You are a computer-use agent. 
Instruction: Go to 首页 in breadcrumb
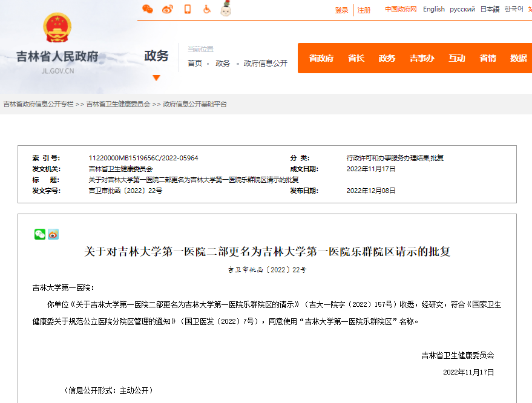point(195,64)
